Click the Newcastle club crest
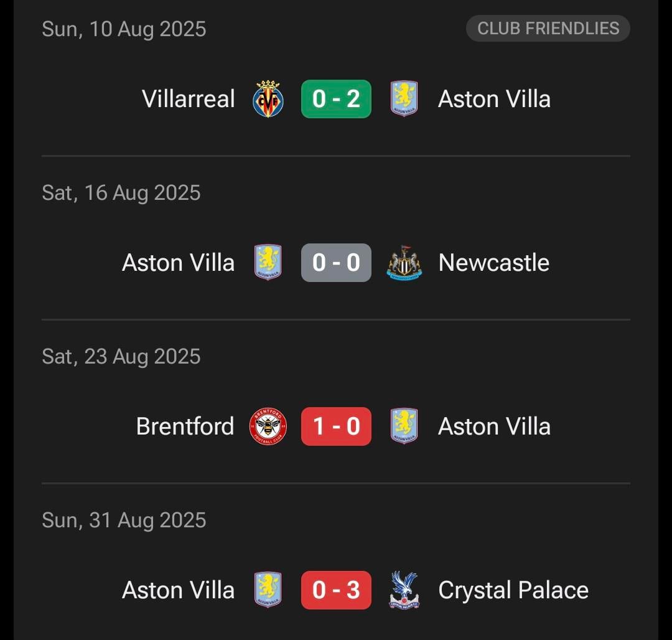The width and height of the screenshot is (672, 640). click(x=404, y=263)
